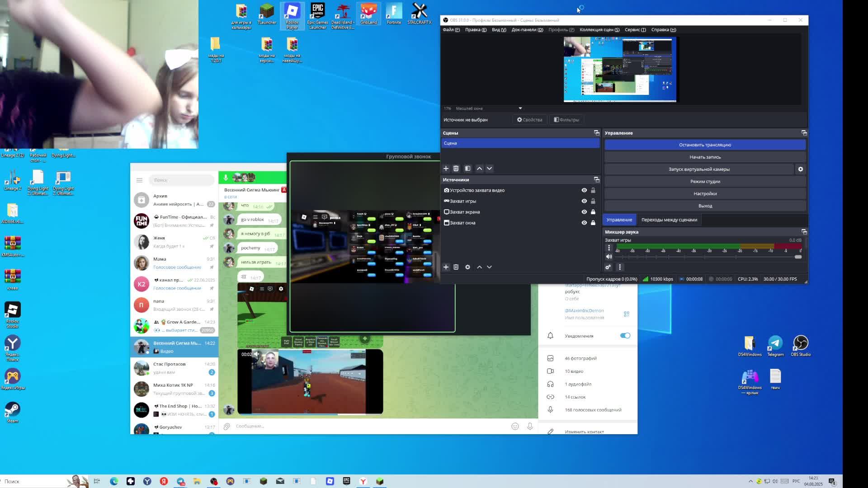The image size is (868, 488).
Task: Move scene down with arrow
Action: tap(489, 169)
